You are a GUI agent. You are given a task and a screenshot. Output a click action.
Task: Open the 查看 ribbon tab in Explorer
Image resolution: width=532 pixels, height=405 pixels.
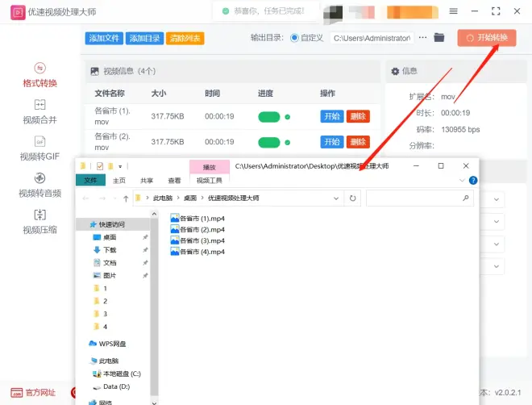(x=174, y=181)
